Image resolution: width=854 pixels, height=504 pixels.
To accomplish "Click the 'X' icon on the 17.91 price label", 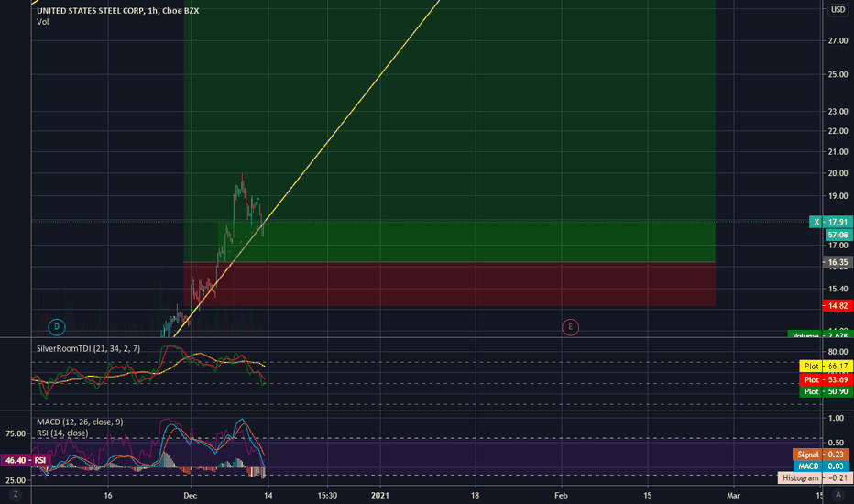I will tap(816, 222).
